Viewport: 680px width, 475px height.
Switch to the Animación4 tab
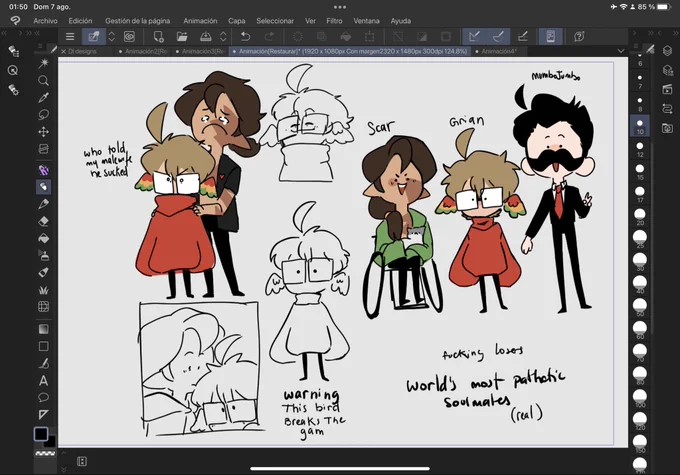(499, 51)
